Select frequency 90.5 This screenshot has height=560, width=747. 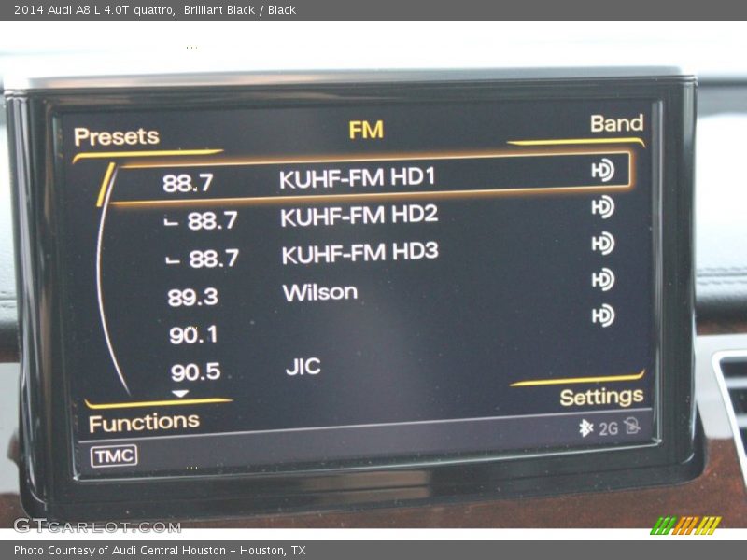196,371
